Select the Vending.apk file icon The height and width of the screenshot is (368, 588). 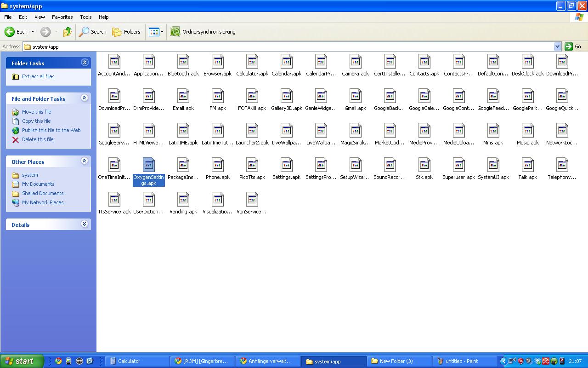(x=183, y=200)
